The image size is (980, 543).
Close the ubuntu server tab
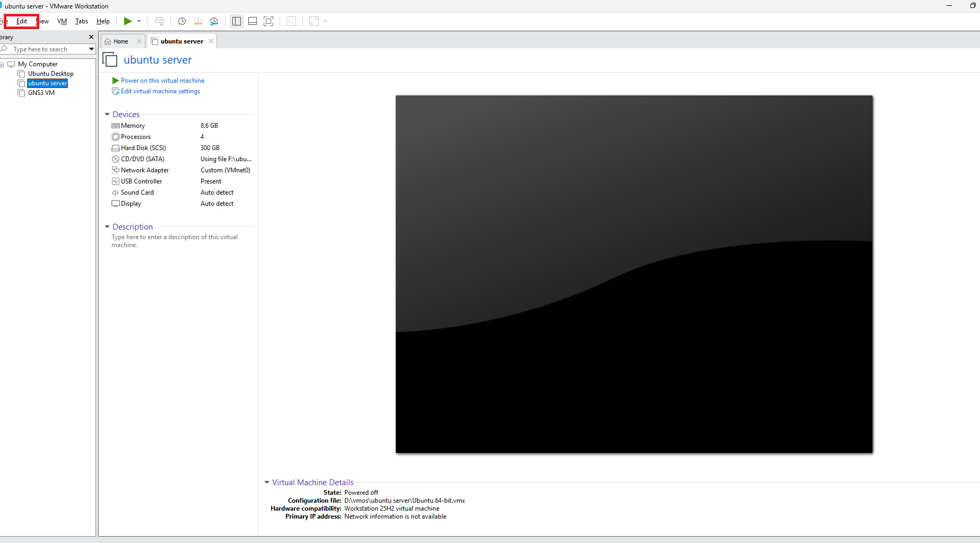[x=211, y=41]
